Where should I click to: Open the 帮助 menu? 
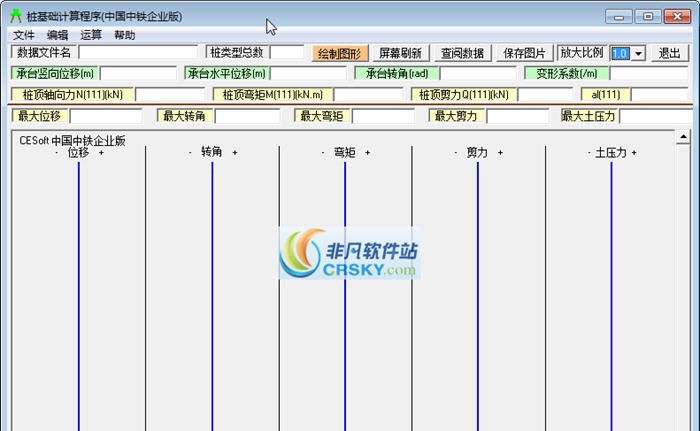click(x=125, y=35)
